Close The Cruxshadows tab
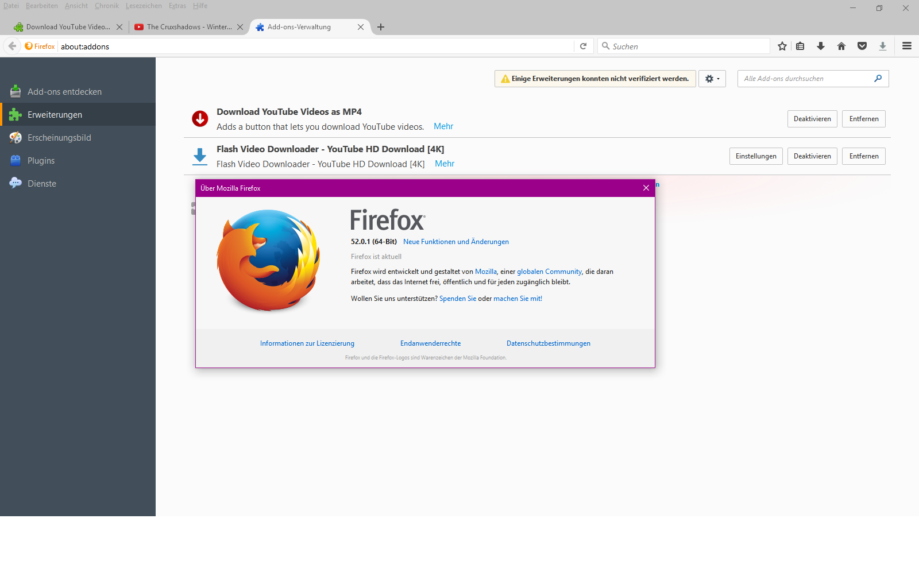The height and width of the screenshot is (588, 919). 240,27
